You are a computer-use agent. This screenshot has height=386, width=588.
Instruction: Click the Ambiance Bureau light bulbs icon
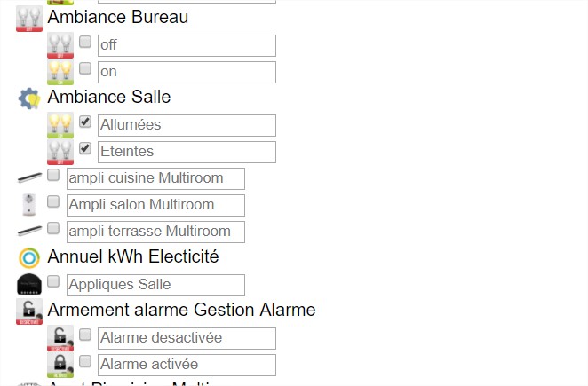tap(29, 18)
